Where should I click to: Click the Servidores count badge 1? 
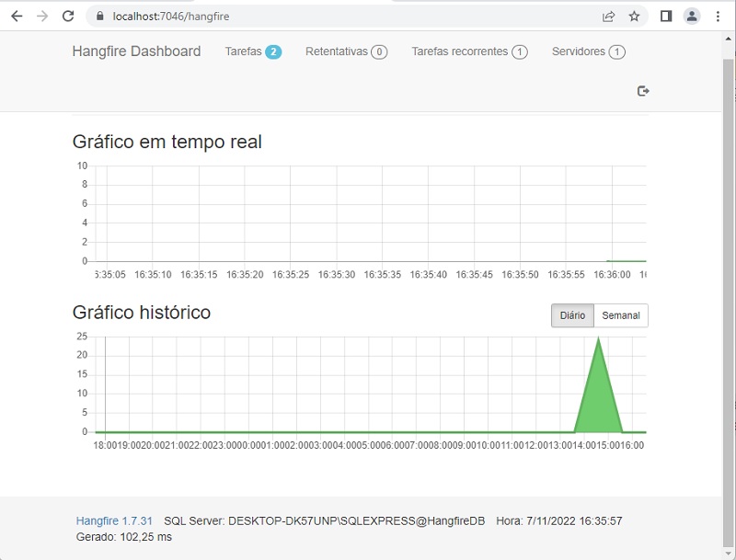pyautogui.click(x=616, y=52)
